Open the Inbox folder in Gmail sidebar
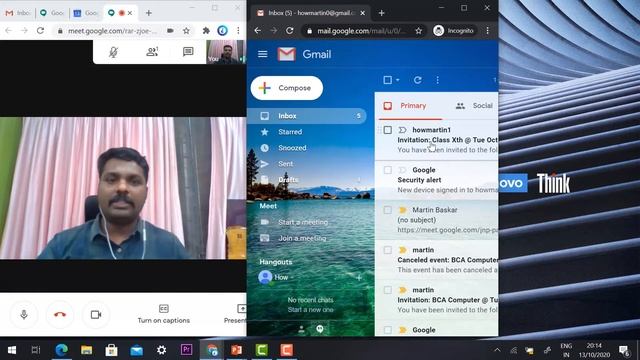 point(307,116)
